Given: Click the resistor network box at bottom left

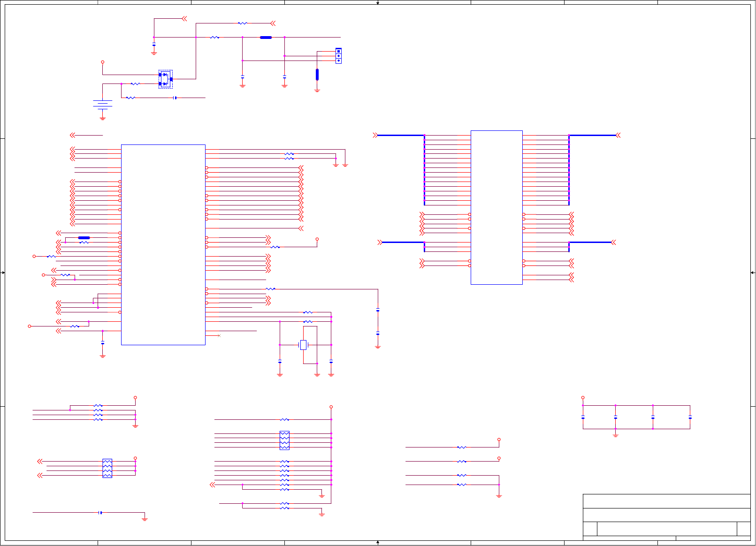Looking at the screenshot, I should tap(107, 468).
